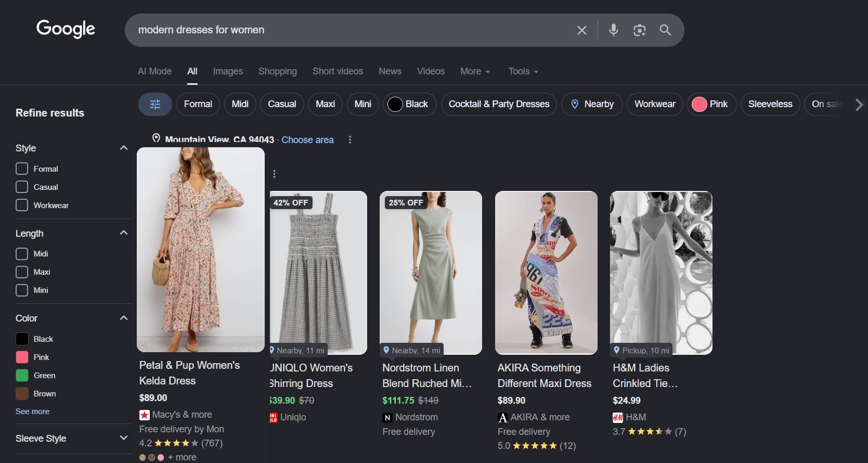
Task: Open all filters tuning icon chip
Action: (155, 104)
